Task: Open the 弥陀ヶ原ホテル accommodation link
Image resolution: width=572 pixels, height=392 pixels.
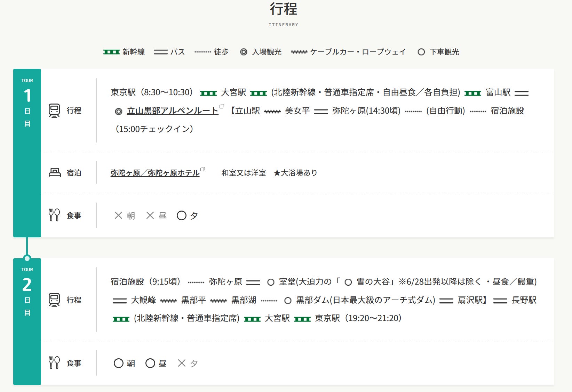Action: point(155,173)
